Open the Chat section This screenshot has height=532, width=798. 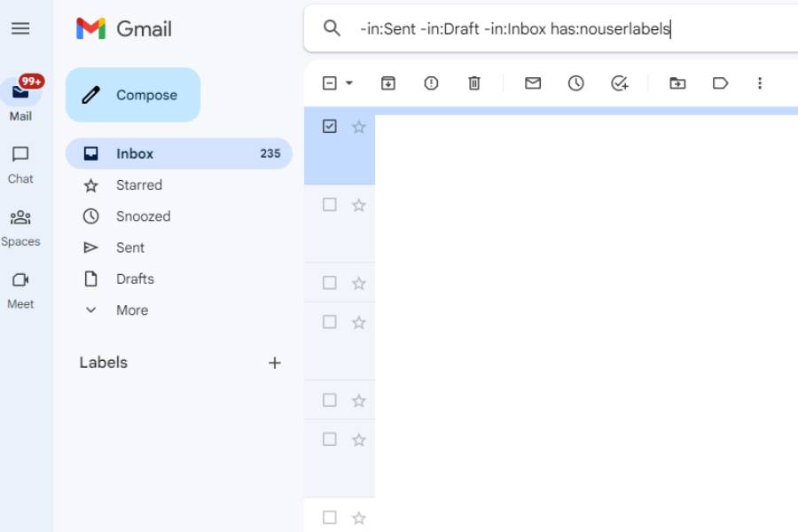20,165
